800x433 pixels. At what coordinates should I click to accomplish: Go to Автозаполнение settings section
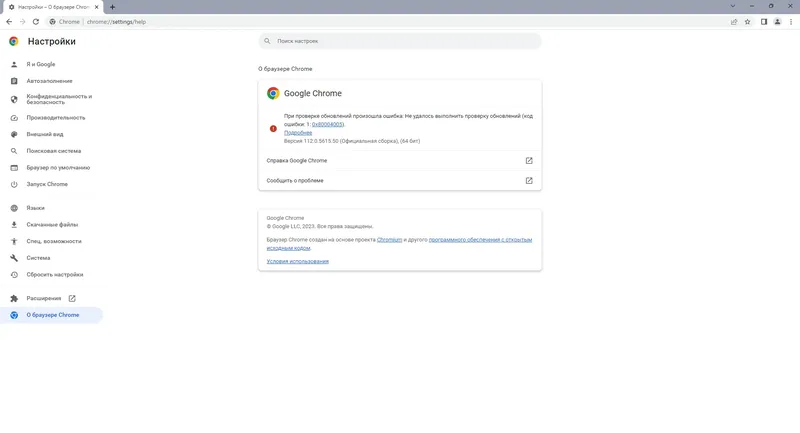[x=49, y=80]
